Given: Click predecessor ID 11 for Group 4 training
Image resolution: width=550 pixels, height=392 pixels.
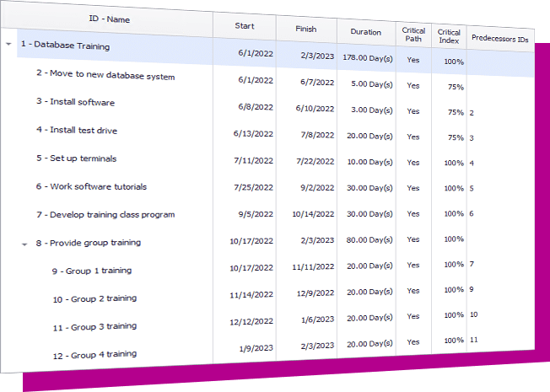Looking at the screenshot, I should pos(473,340).
